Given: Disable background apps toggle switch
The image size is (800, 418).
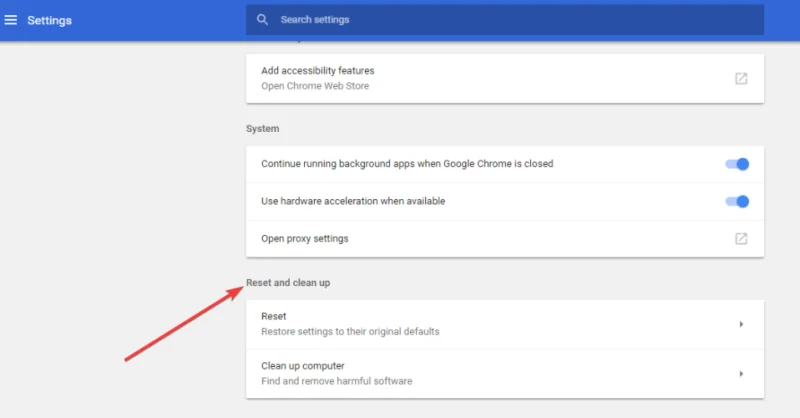Looking at the screenshot, I should [737, 164].
